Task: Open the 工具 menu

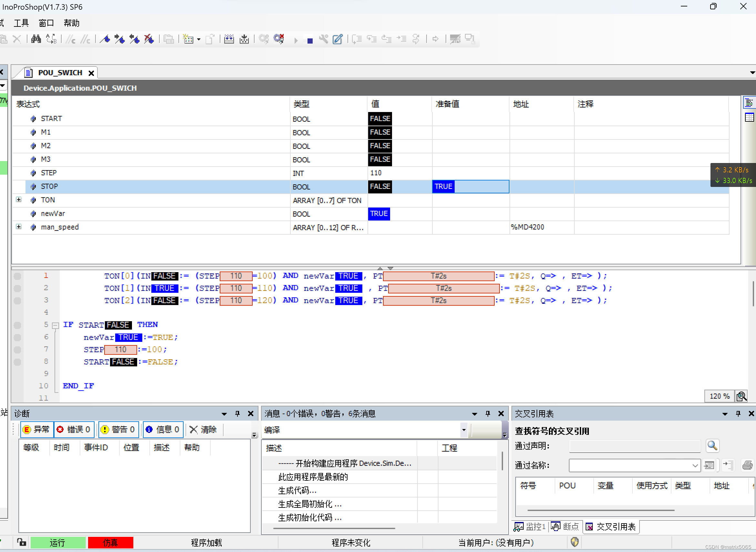Action: (21, 23)
